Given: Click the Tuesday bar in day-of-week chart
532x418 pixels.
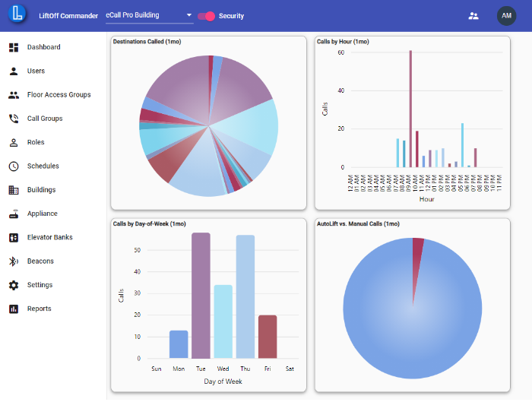Looking at the screenshot, I should (201, 296).
